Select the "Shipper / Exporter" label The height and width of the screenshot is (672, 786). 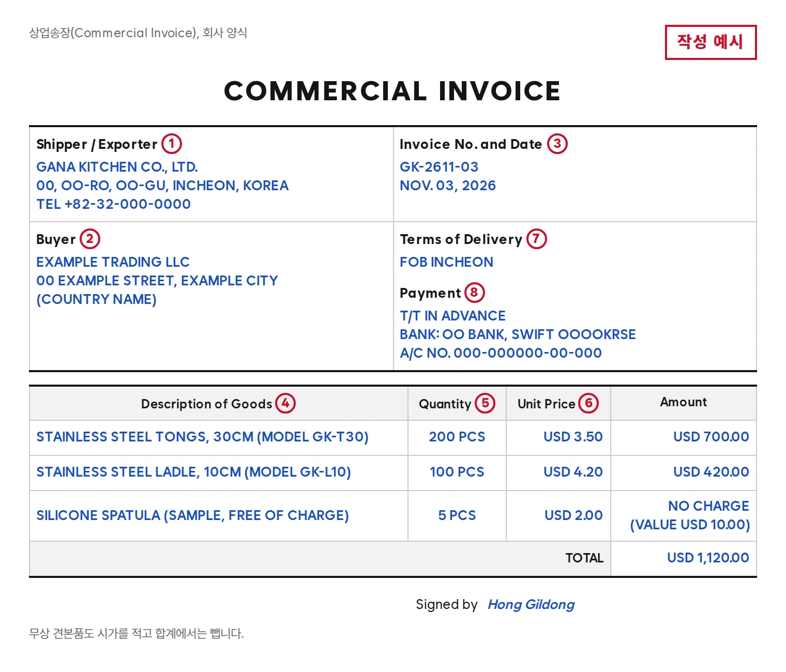(x=97, y=144)
